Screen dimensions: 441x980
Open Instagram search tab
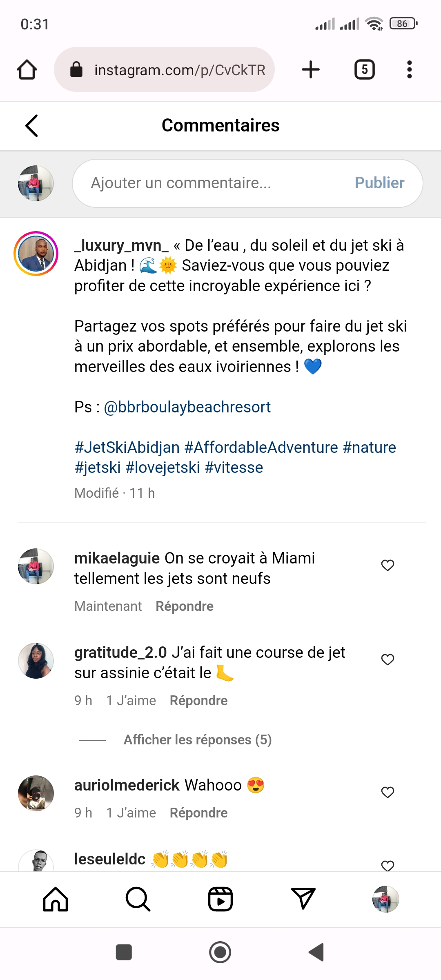(138, 899)
